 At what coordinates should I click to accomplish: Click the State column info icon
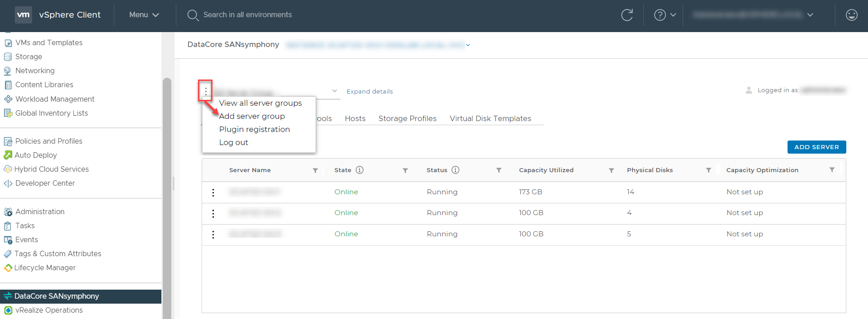359,170
